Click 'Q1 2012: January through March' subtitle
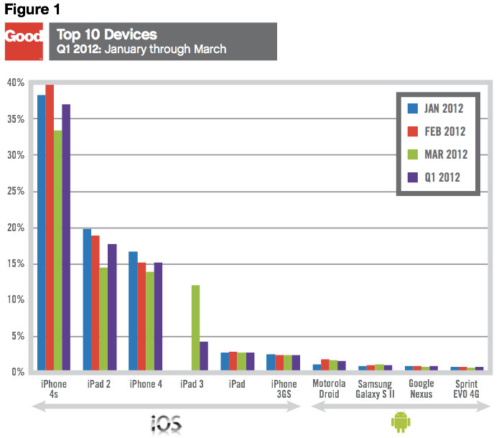504x438 pixels. click(x=141, y=49)
